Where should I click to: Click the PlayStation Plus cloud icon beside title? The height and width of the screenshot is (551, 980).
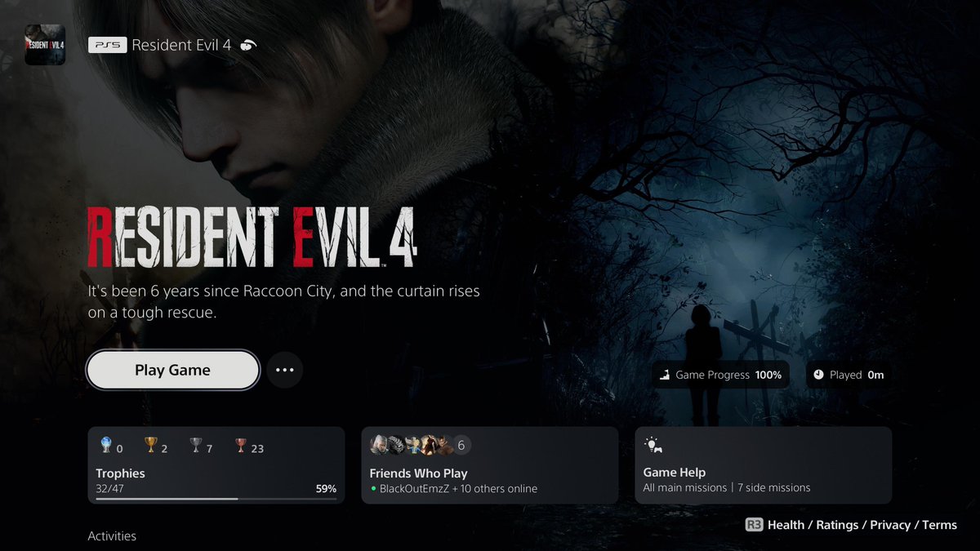[x=249, y=45]
